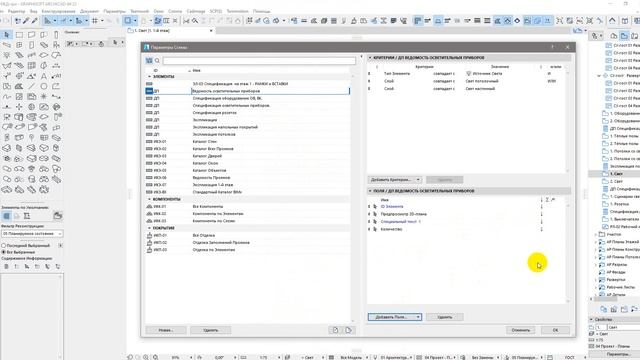Click the import scheme icon at dialog bottom
Viewport: 640px width, 360px height.
coord(336,330)
